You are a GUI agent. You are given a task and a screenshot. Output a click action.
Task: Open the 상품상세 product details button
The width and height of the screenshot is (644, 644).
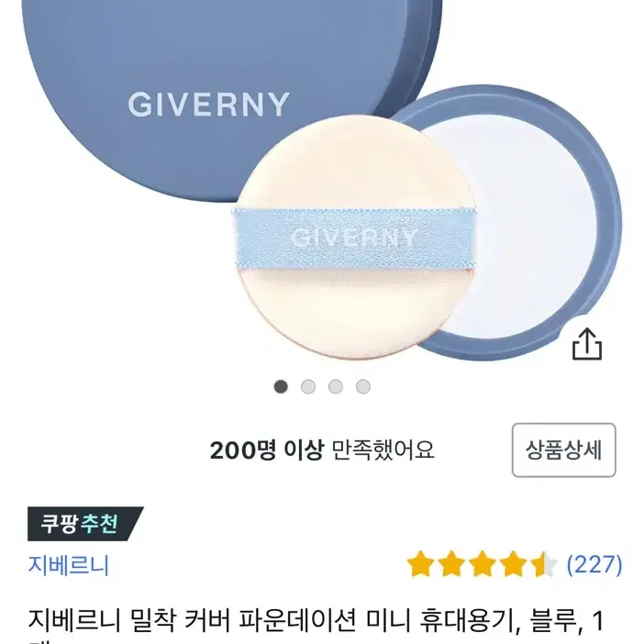pos(563,450)
